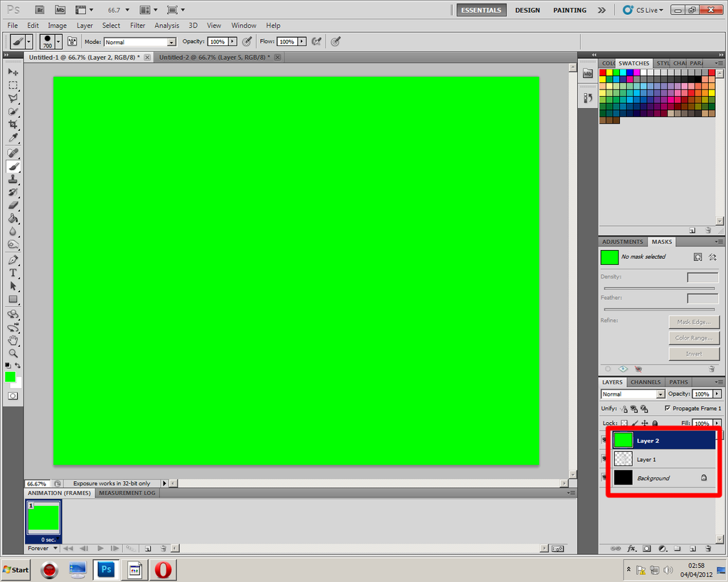Viewport: 728px width, 582px height.
Task: Open the Tool Preset picker arrow
Action: pyautogui.click(x=28, y=42)
